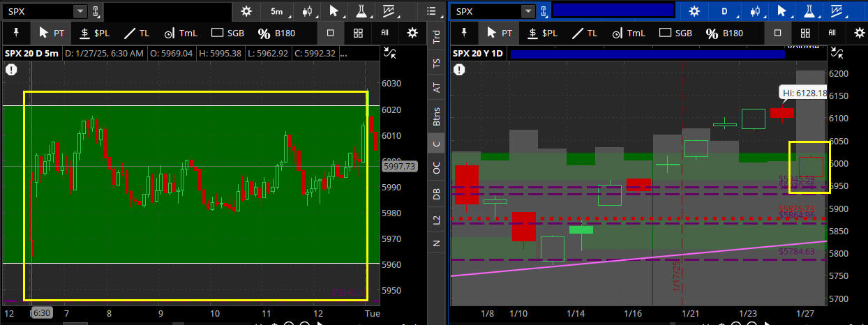This screenshot has width=868, height=325.
Task: Click the Btns side panel button
Action: click(x=437, y=116)
